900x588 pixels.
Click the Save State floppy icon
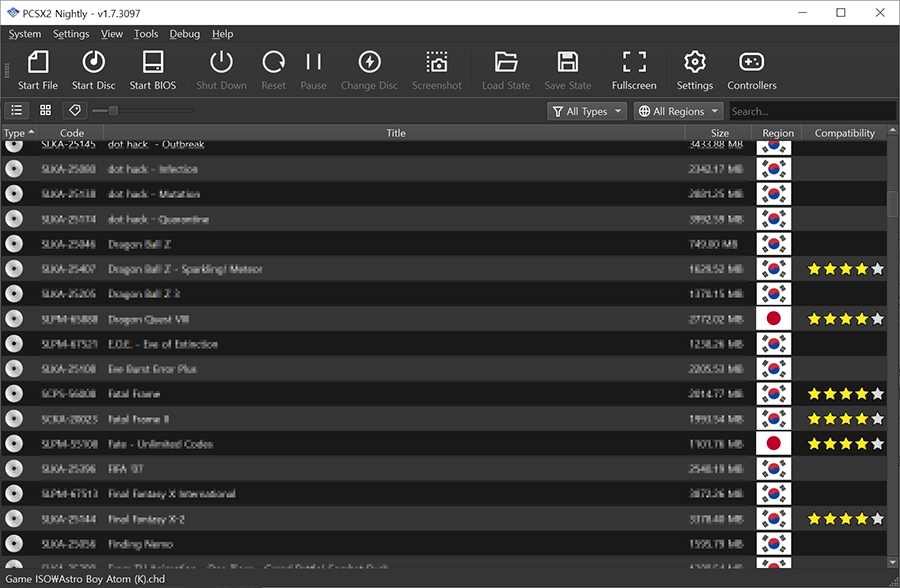(568, 62)
